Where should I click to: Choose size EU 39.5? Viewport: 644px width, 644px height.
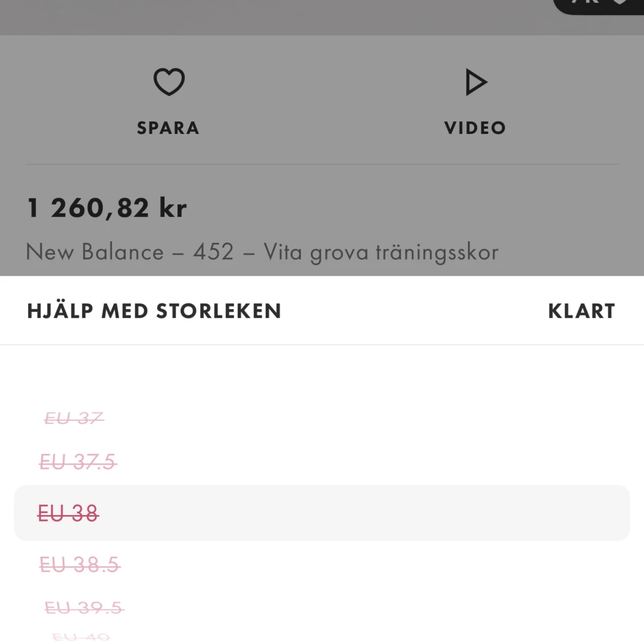click(x=84, y=607)
